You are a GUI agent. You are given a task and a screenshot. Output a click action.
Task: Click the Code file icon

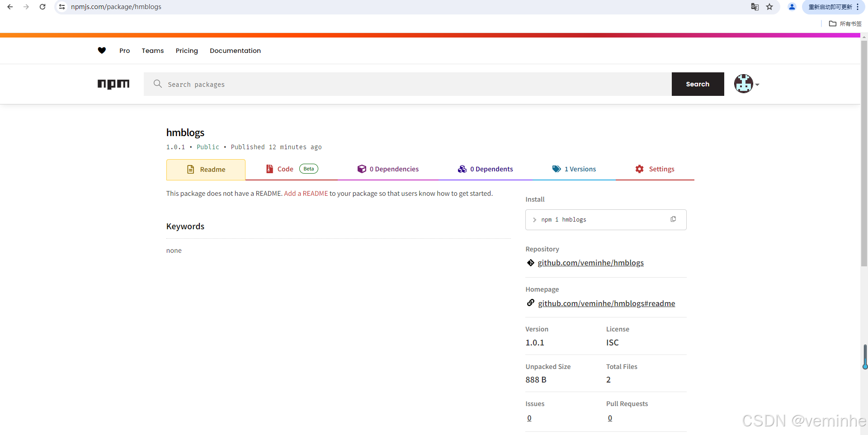click(x=269, y=169)
